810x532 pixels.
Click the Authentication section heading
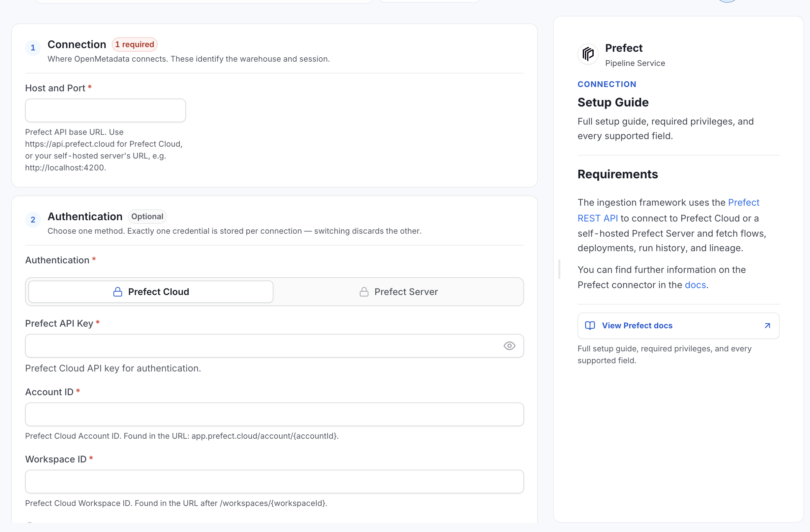point(85,217)
